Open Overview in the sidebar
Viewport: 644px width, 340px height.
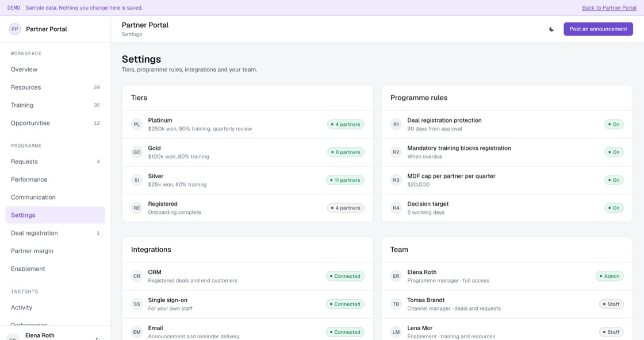click(55, 70)
